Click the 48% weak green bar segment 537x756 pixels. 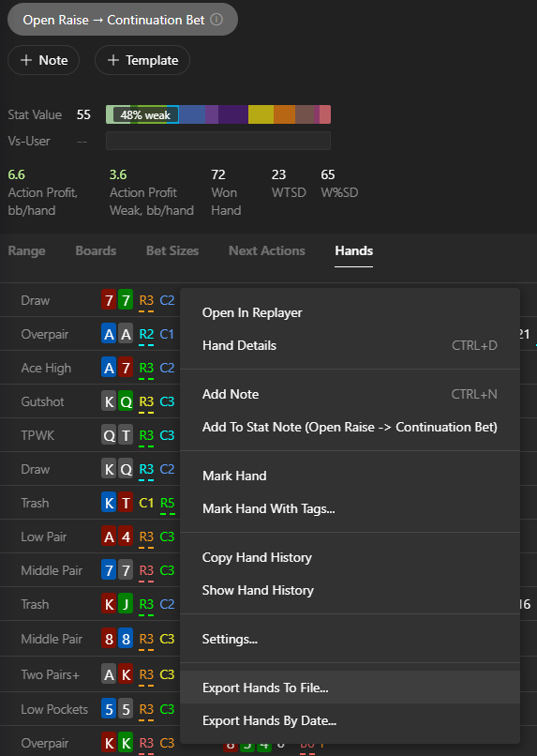pyautogui.click(x=145, y=114)
